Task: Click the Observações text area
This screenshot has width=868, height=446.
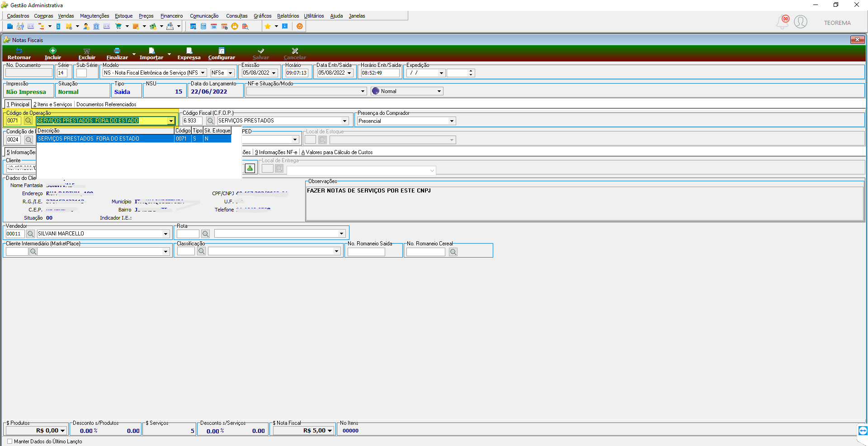Action: pos(585,203)
